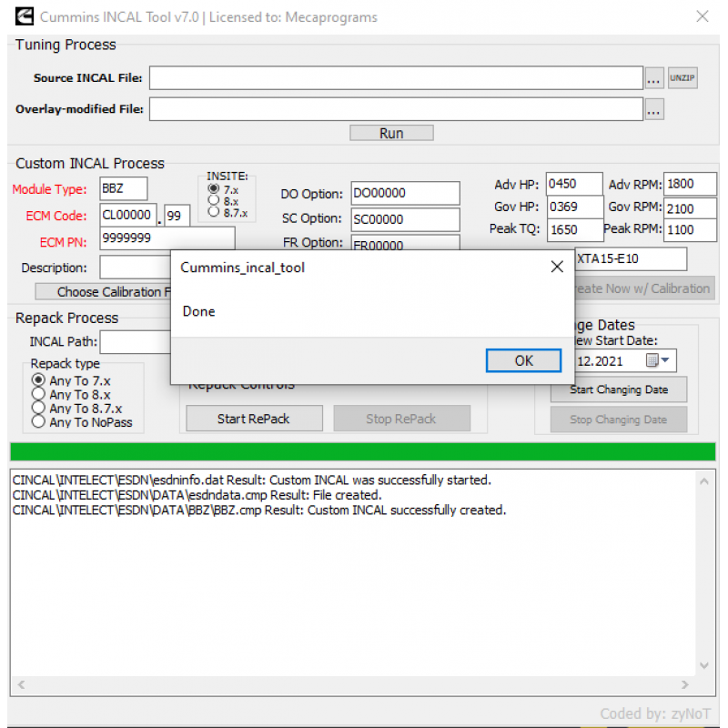Click inside the Module Type field
The image size is (728, 728).
123,188
